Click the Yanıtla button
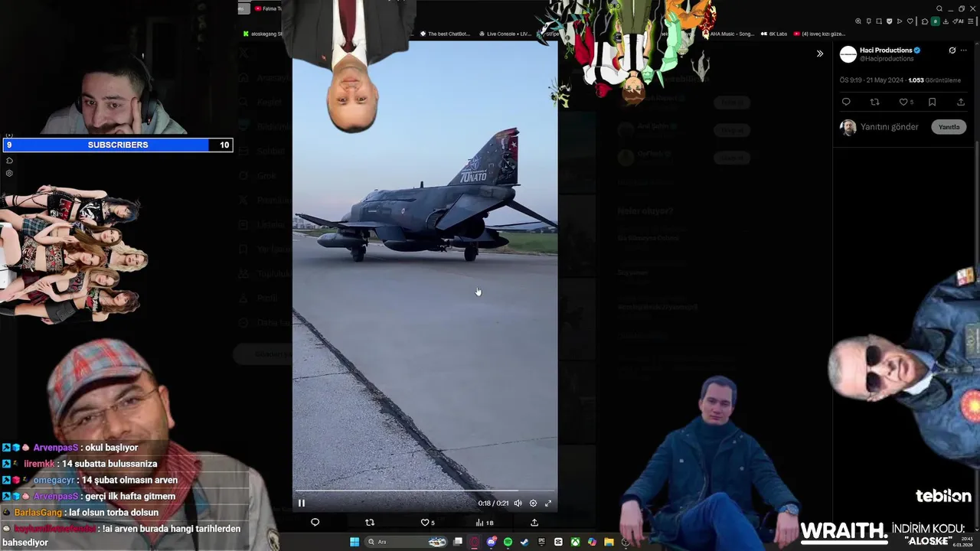 [949, 127]
